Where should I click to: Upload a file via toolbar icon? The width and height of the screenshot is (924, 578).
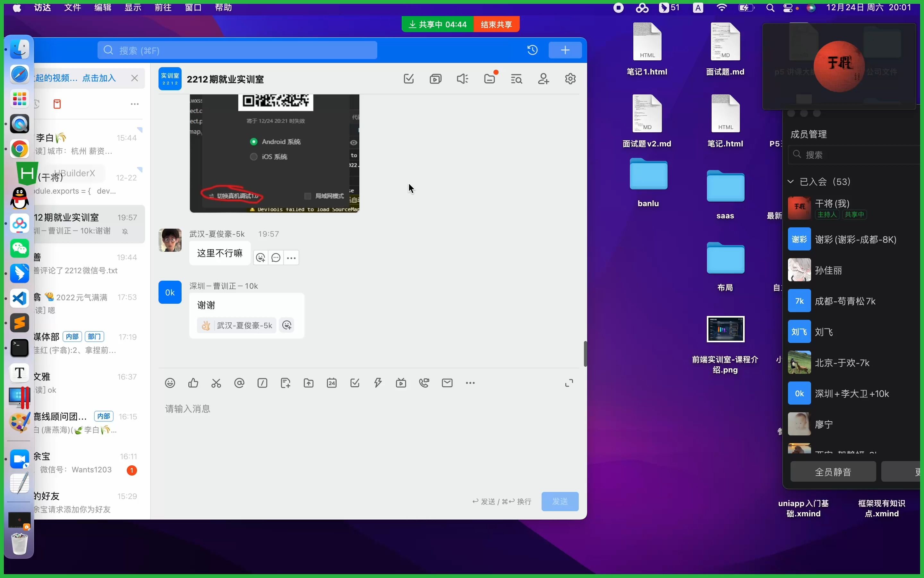point(309,383)
